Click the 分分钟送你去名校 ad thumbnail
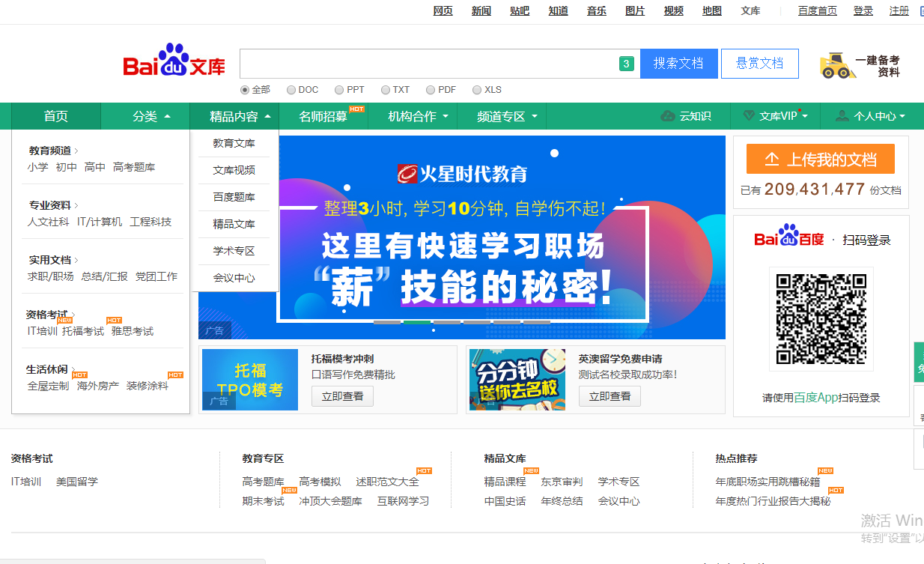This screenshot has height=564, width=924. tap(517, 380)
